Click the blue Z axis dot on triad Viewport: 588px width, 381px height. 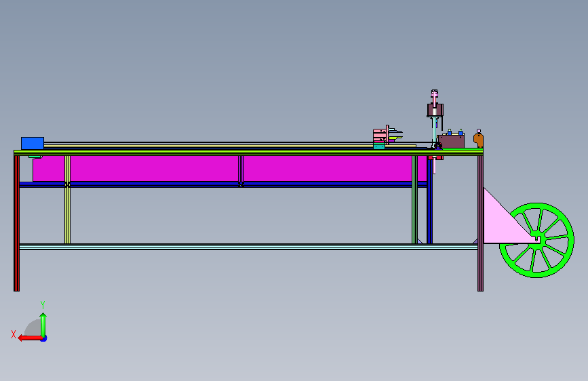coord(44,338)
